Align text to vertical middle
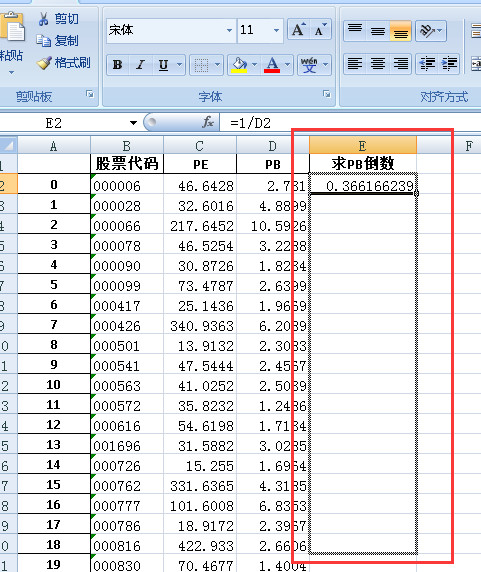 click(378, 31)
